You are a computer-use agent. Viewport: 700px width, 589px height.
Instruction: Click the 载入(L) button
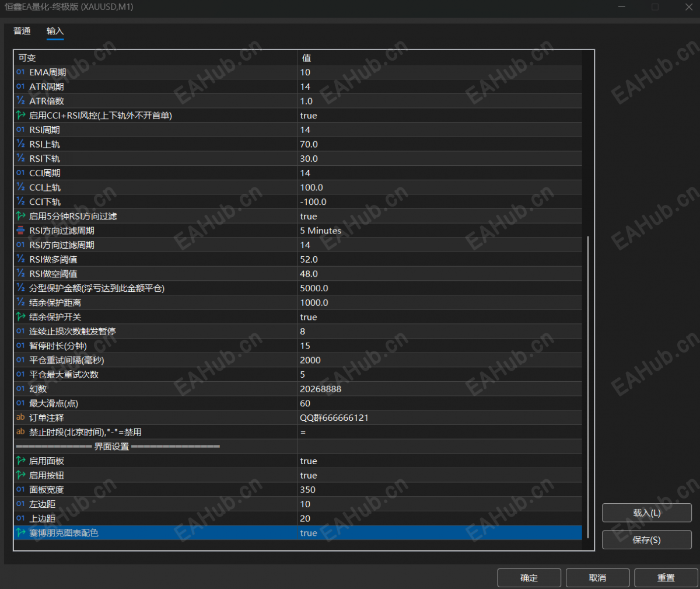tap(647, 513)
